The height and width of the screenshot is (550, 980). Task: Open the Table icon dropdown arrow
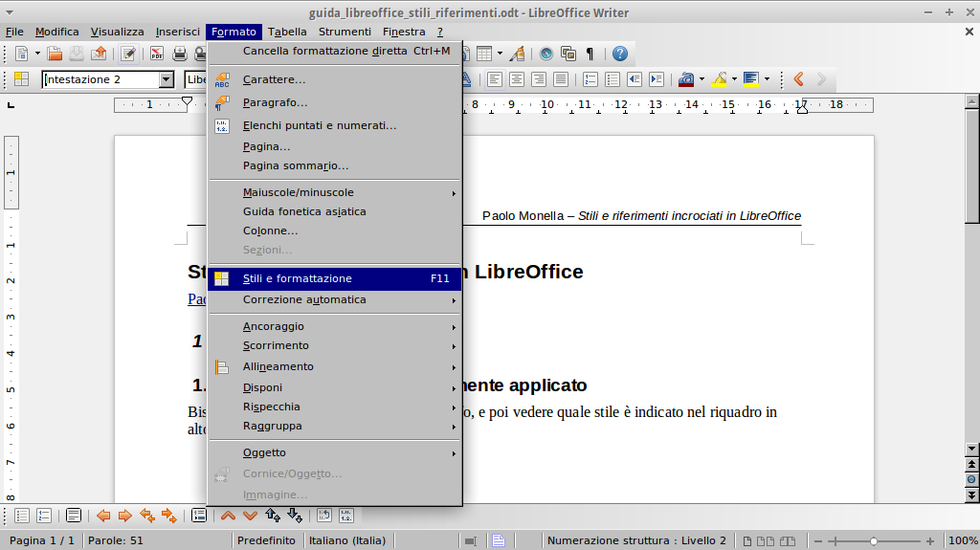click(x=500, y=54)
